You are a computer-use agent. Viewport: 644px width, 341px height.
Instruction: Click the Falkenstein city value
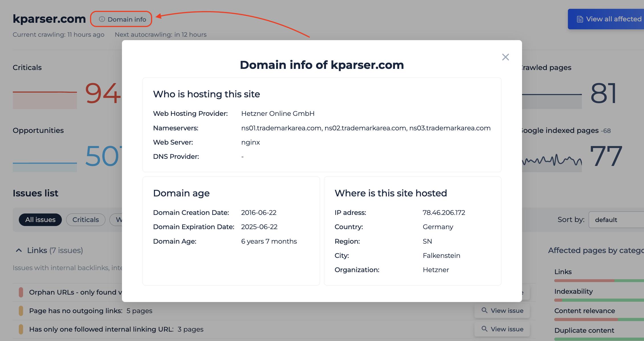point(441,256)
